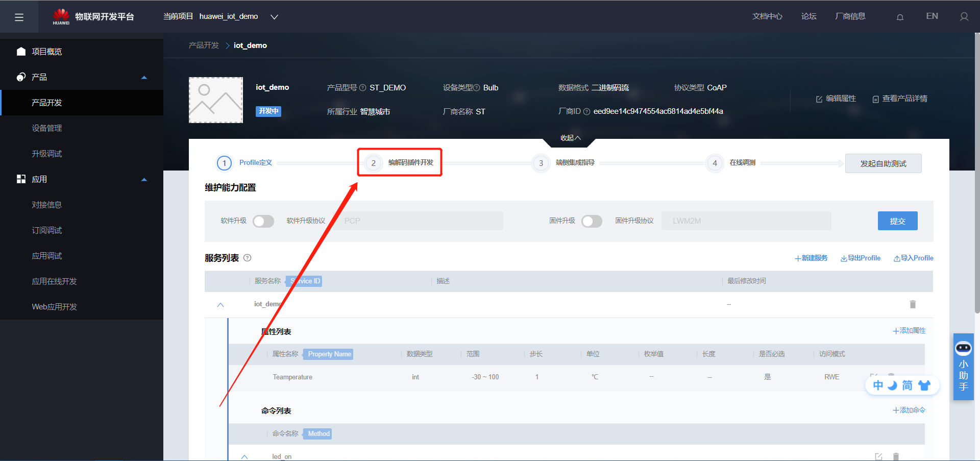Click 查看产品详情 link
The height and width of the screenshot is (461, 980).
pos(900,99)
